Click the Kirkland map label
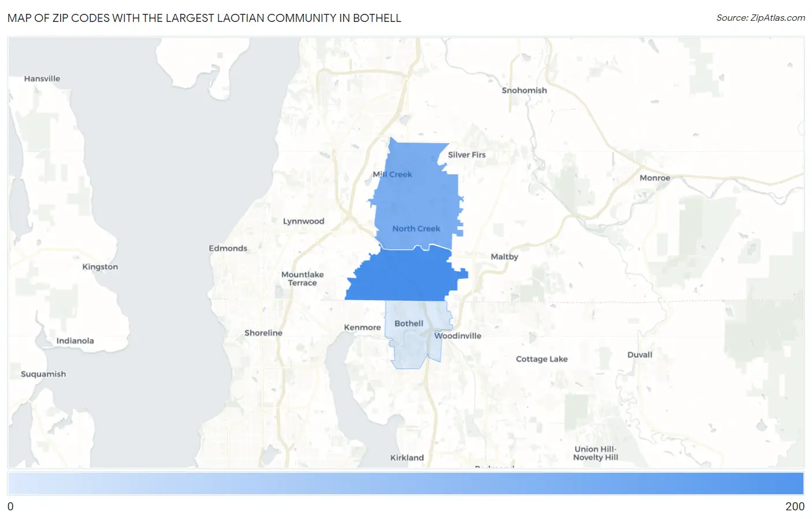Image resolution: width=812 pixels, height=519 pixels. 407,457
